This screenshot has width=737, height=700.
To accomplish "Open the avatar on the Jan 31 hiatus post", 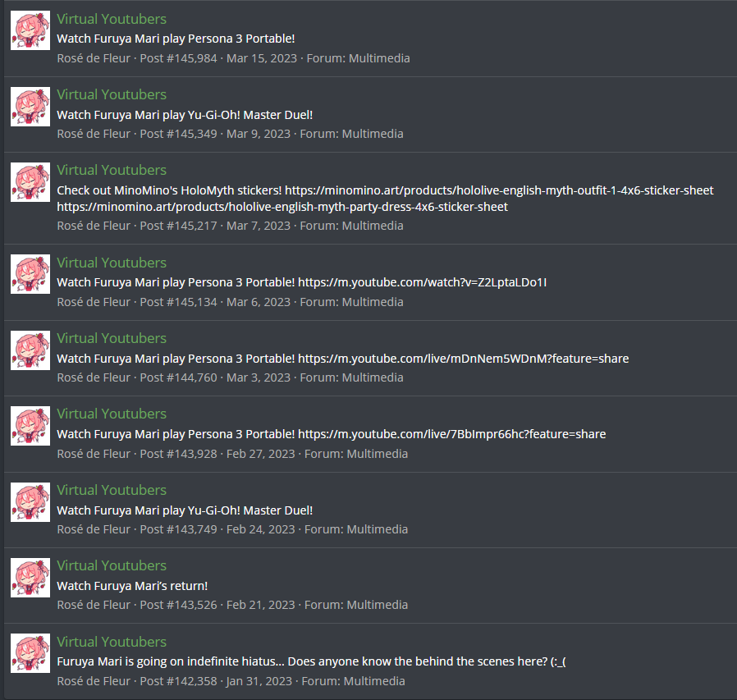I will pyautogui.click(x=30, y=653).
